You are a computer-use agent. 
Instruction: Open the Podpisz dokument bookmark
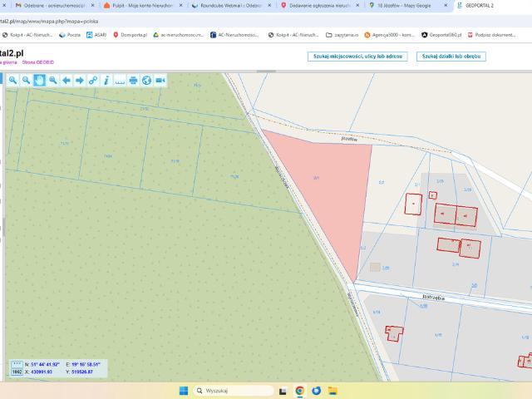coord(491,35)
